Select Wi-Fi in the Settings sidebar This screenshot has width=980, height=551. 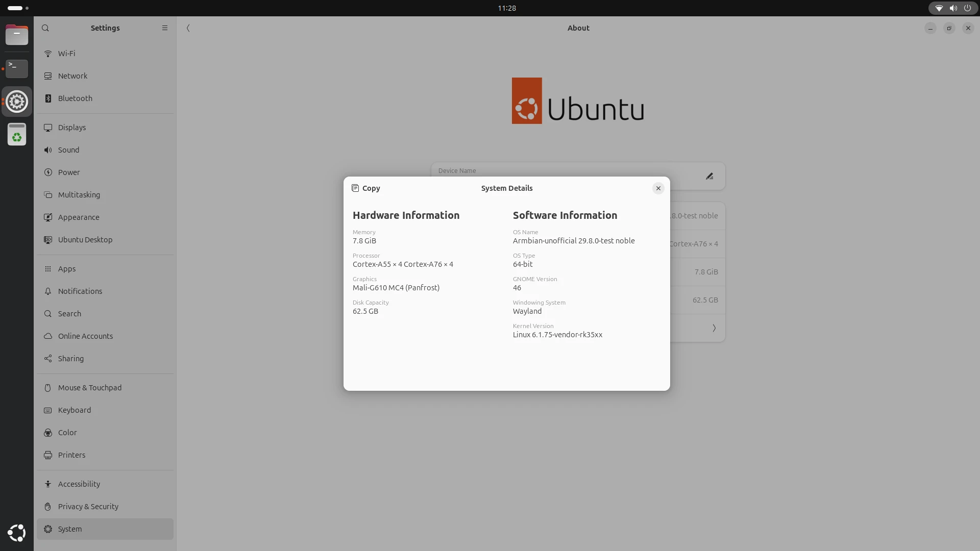pyautogui.click(x=66, y=53)
